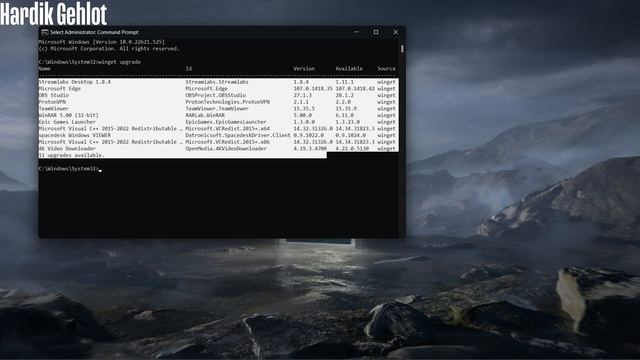The width and height of the screenshot is (640, 360).
Task: Click the 'OBSProject.OBSStudio' package id
Action: pyautogui.click(x=216, y=95)
